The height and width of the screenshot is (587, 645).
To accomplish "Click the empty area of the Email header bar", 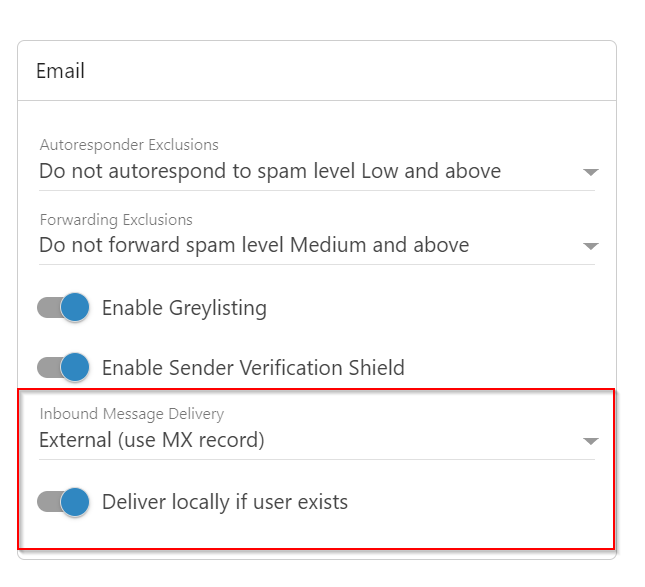I will coord(350,71).
